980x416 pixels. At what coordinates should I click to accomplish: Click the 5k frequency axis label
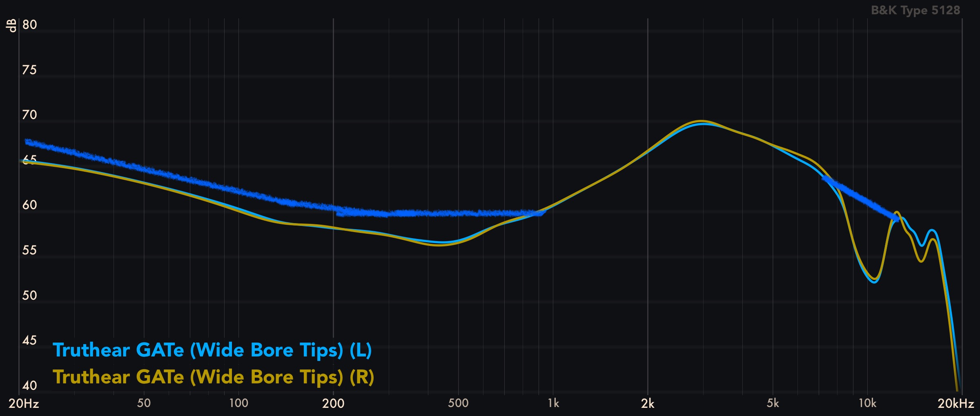(x=773, y=403)
